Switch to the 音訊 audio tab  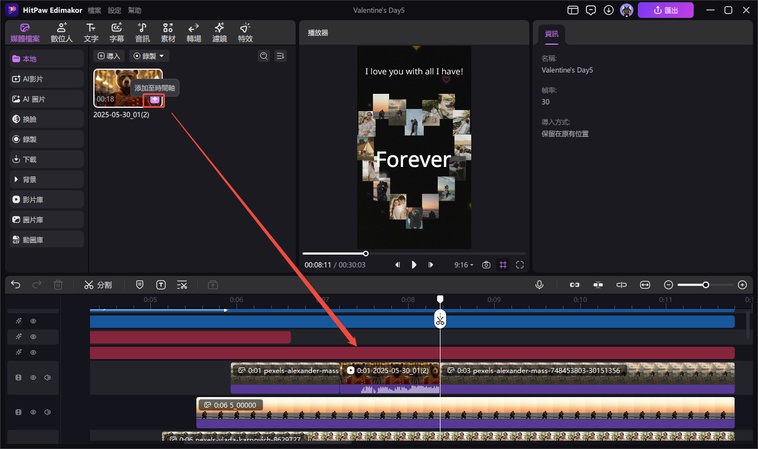[142, 32]
